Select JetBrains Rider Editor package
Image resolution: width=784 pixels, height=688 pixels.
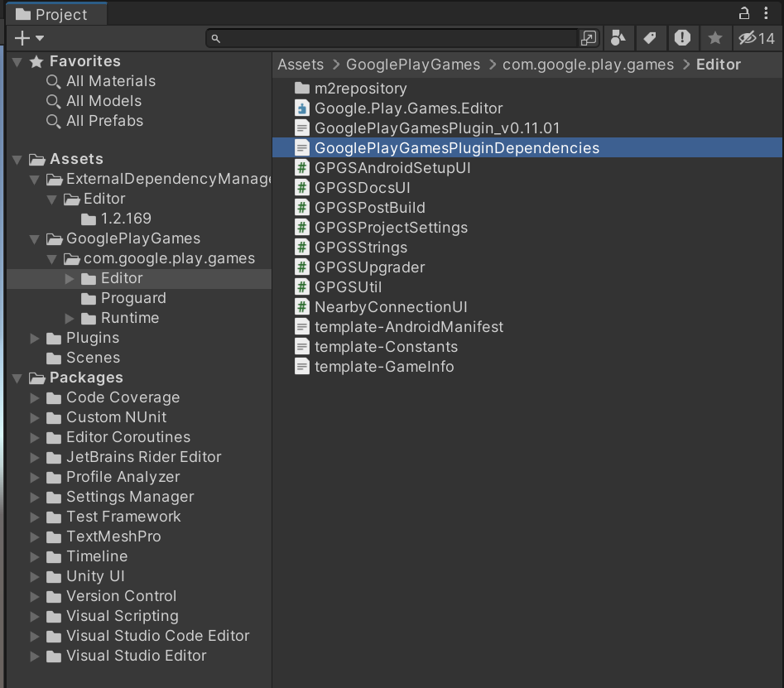143,457
